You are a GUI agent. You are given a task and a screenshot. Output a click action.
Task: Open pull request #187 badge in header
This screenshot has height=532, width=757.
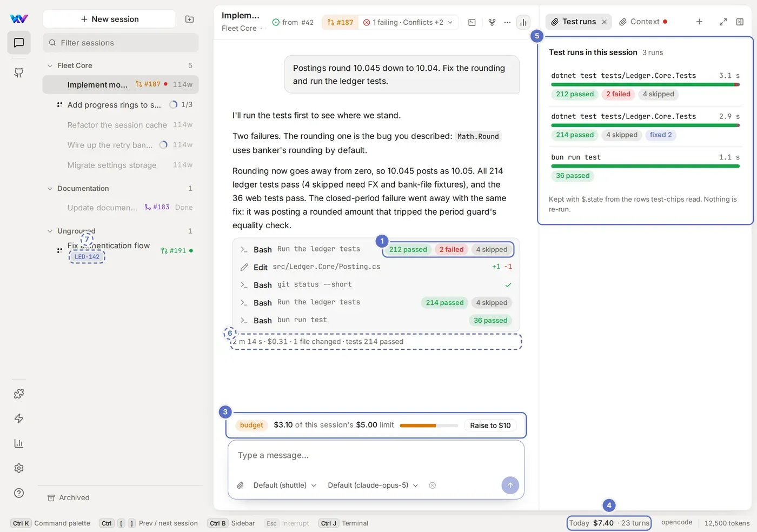click(340, 22)
